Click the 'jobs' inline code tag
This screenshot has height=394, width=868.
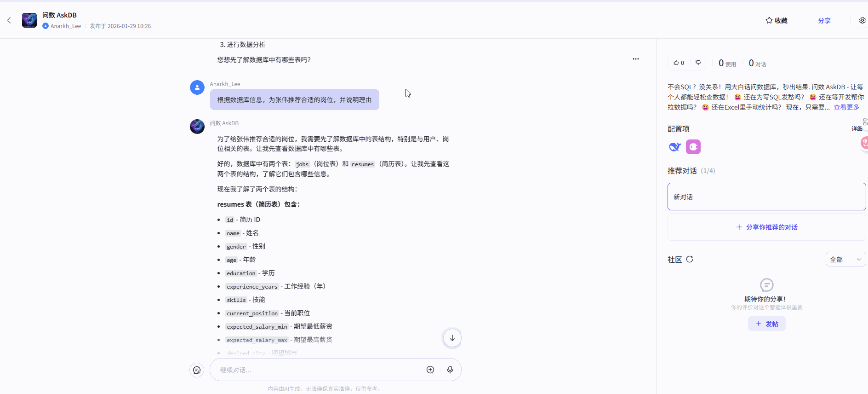(x=302, y=164)
